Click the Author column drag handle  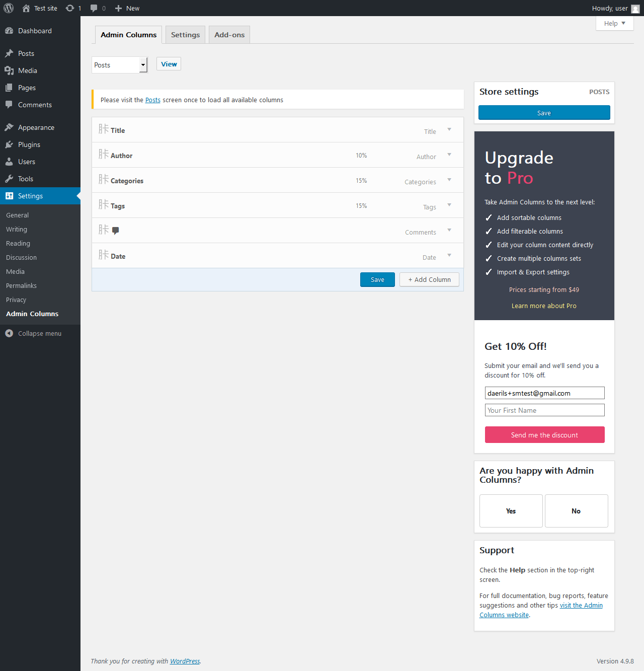(x=104, y=154)
